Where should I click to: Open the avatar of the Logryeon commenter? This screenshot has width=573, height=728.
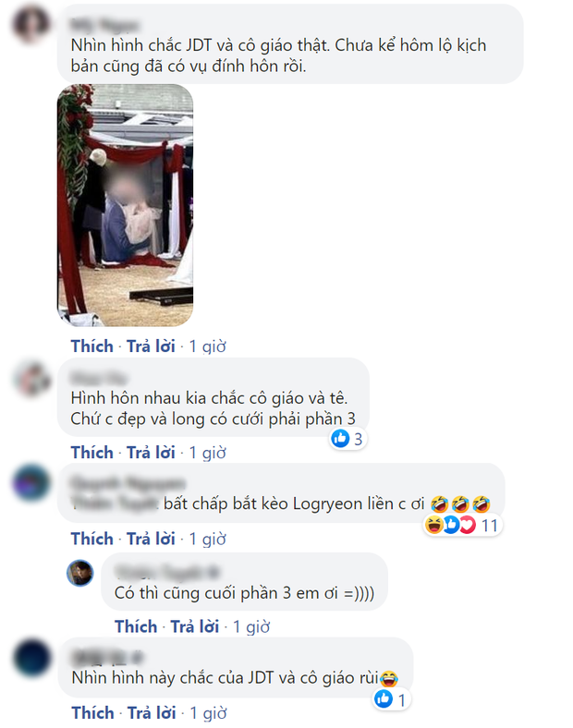31,483
